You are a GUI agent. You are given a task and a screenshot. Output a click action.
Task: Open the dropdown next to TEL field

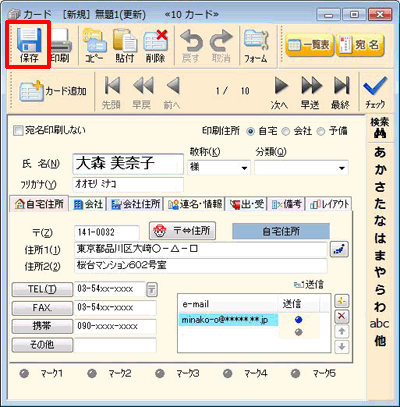click(x=152, y=289)
